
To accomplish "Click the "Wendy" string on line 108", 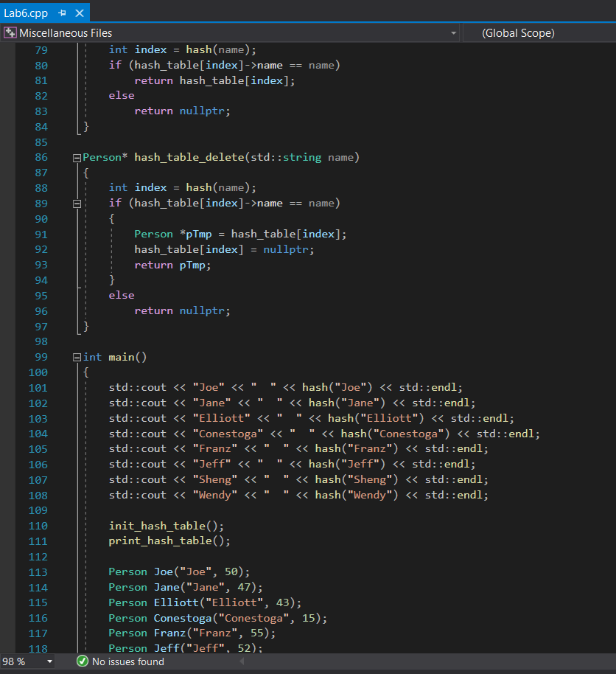I will 214,496.
